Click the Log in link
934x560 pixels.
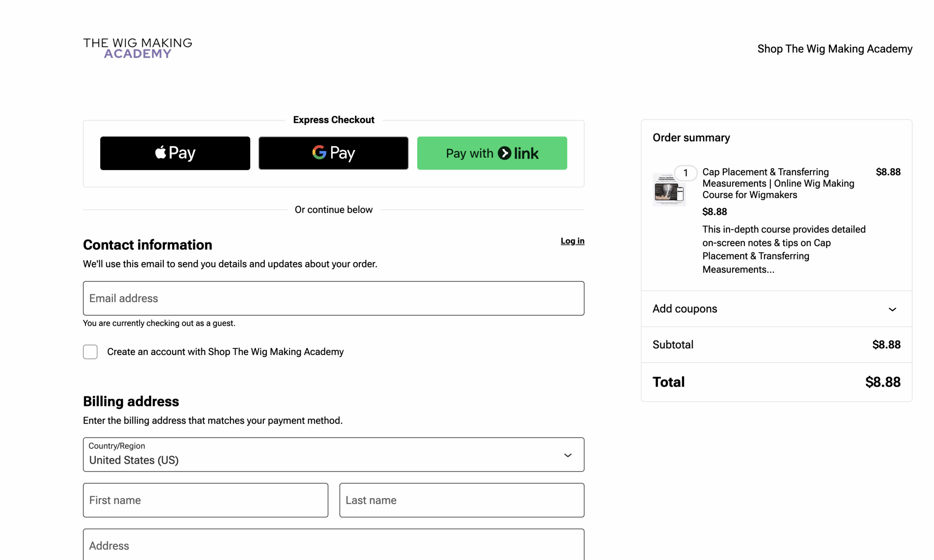(x=572, y=241)
